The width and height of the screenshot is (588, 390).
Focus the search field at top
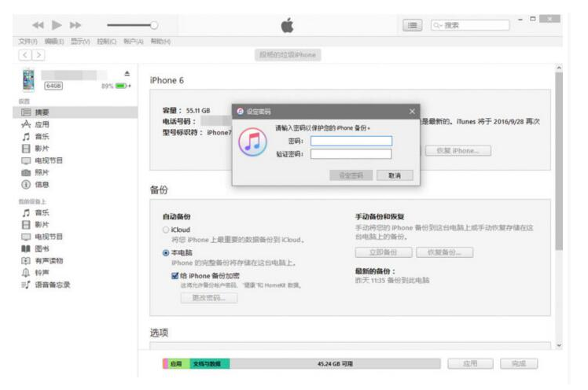point(470,25)
